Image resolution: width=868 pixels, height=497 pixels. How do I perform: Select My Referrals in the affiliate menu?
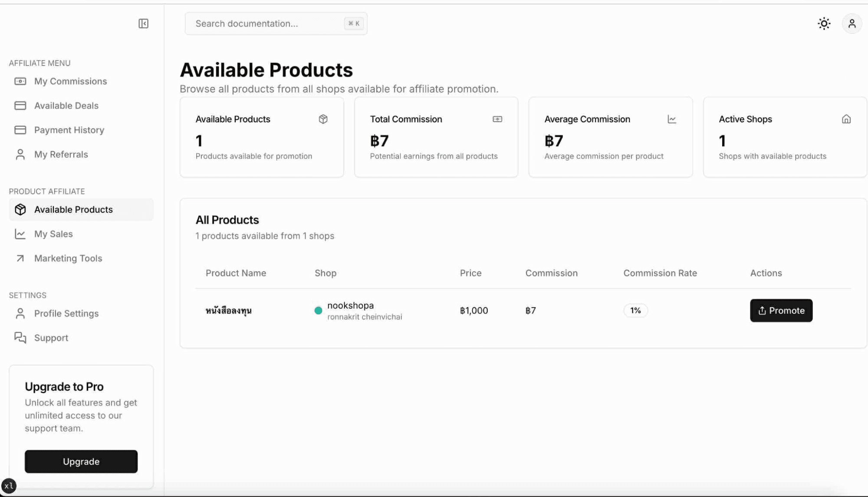[61, 155]
